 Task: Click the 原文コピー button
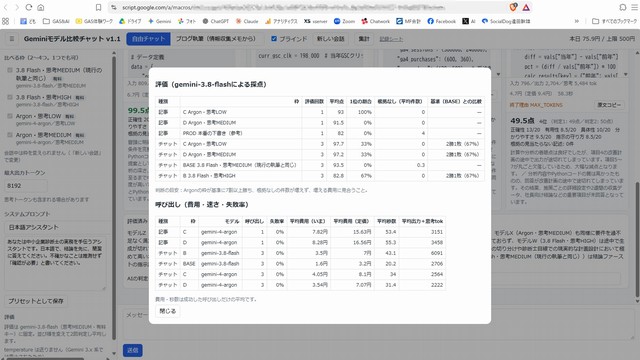[x=609, y=105]
